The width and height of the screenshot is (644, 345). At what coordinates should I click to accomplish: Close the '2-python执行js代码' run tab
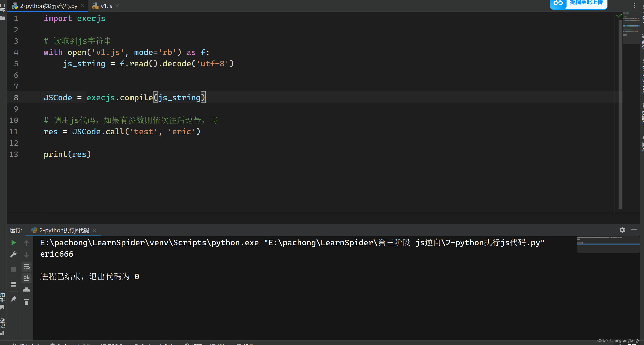click(94, 230)
